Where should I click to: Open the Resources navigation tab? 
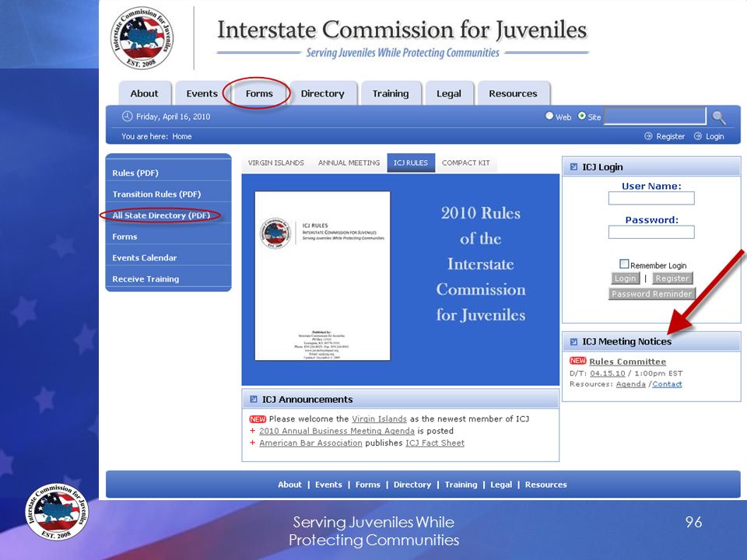[x=513, y=93]
